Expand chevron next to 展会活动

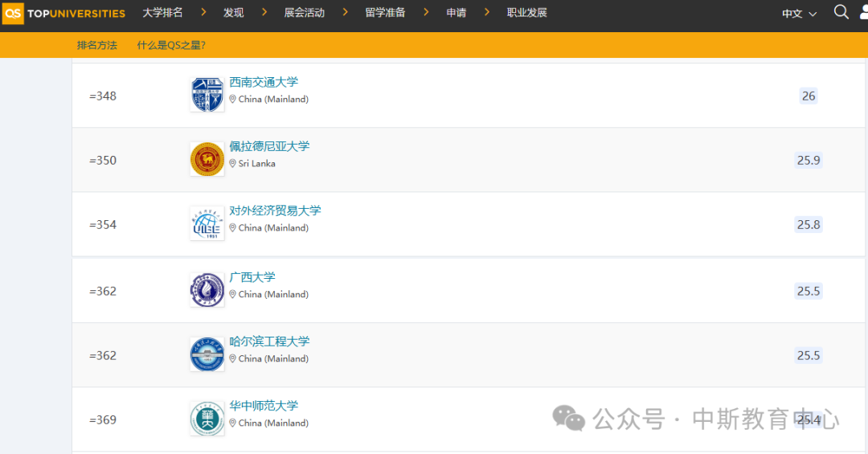(x=345, y=11)
